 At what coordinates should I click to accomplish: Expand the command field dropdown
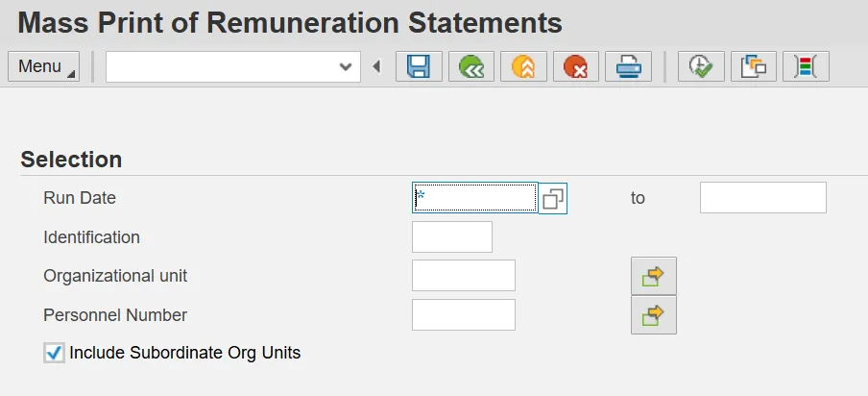[346, 67]
